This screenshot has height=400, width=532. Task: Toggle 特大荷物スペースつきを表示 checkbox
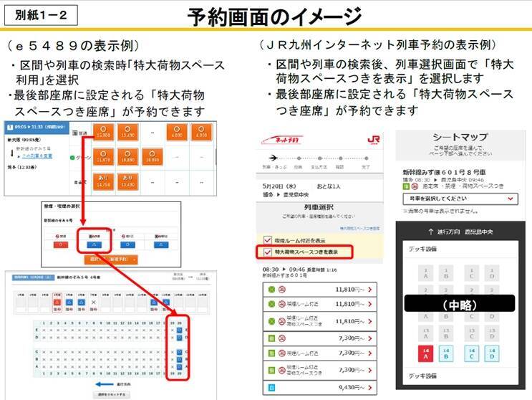268,252
